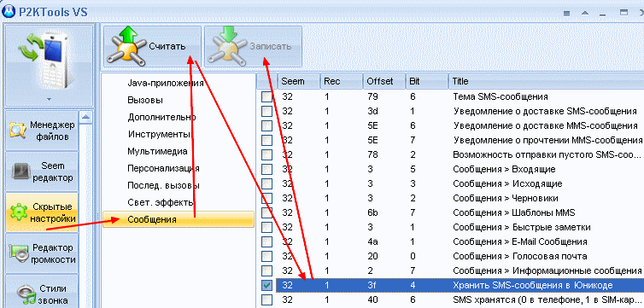644x308 pixels.
Task: Toggle checkbox for Тема SMS-сообщения
Action: (x=267, y=97)
